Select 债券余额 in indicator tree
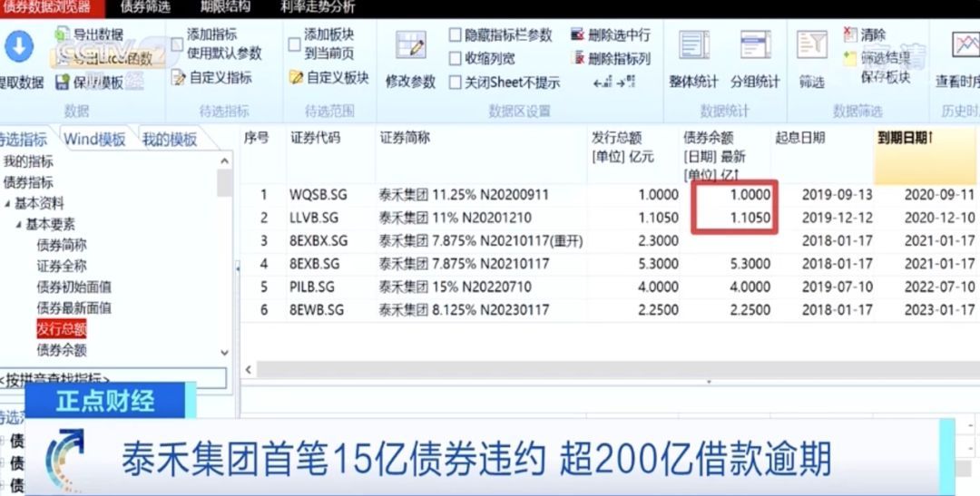 point(62,350)
